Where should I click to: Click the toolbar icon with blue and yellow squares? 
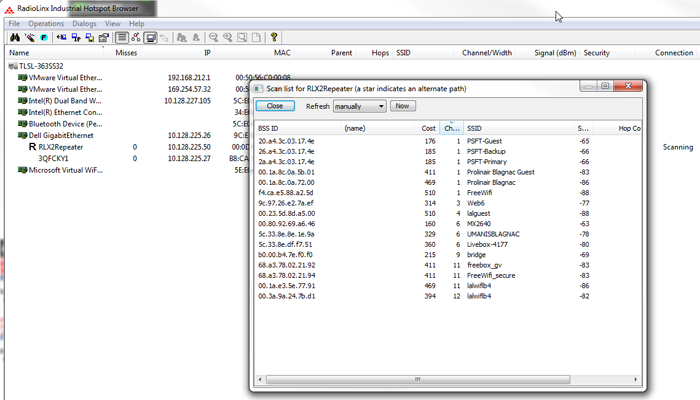90,38
